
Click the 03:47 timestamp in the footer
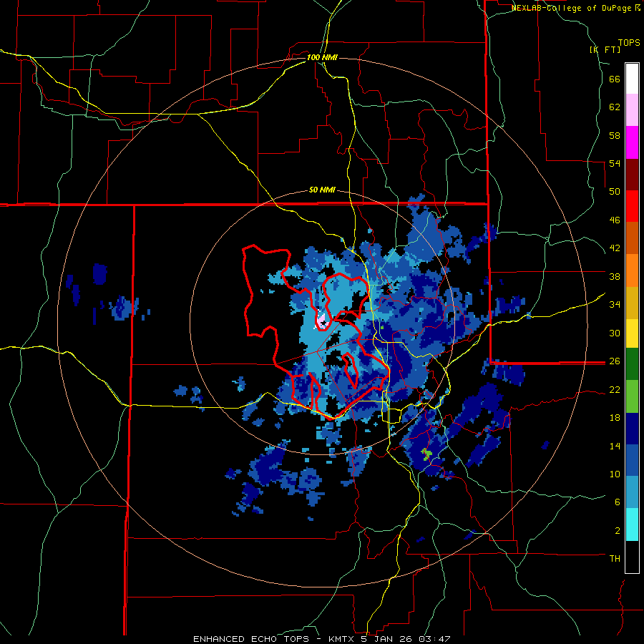pyautogui.click(x=434, y=639)
